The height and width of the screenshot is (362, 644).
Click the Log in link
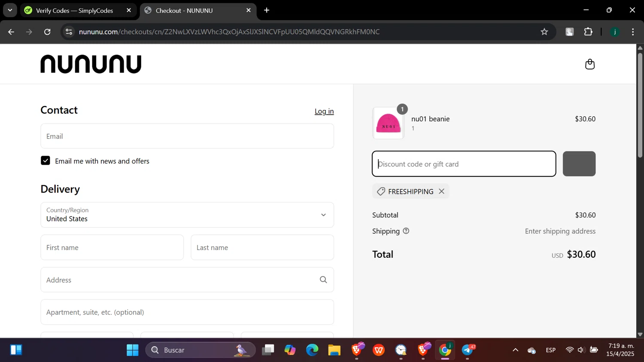324,111
